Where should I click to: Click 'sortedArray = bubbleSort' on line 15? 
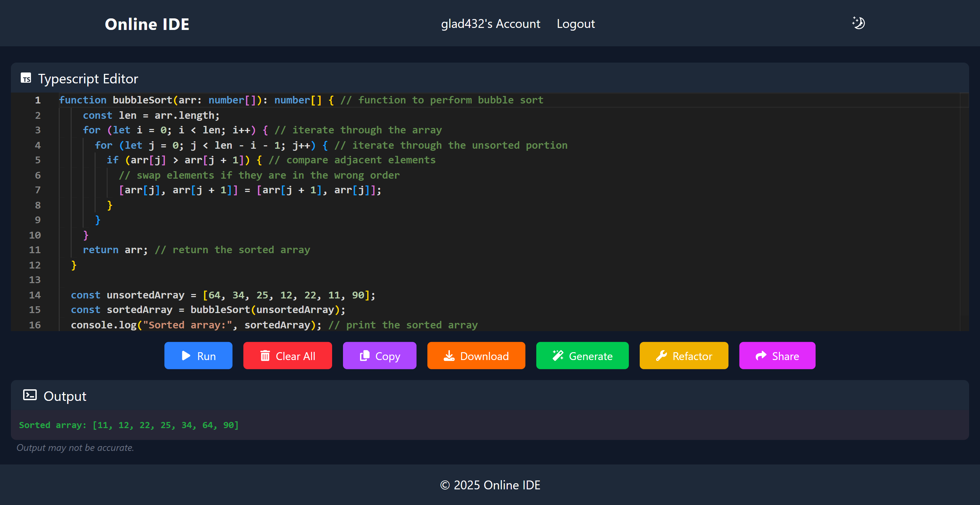(x=178, y=310)
